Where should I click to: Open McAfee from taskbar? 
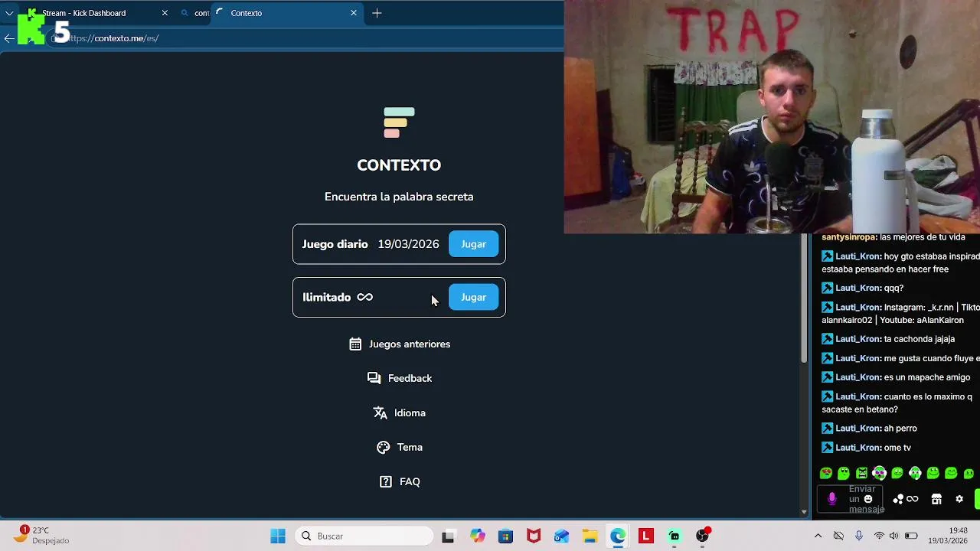[534, 536]
